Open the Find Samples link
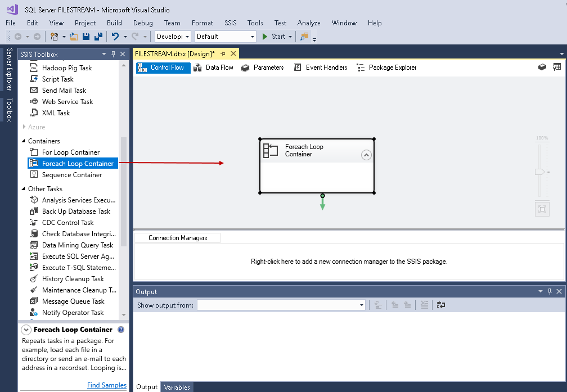This screenshot has width=567, height=392. 107,385
